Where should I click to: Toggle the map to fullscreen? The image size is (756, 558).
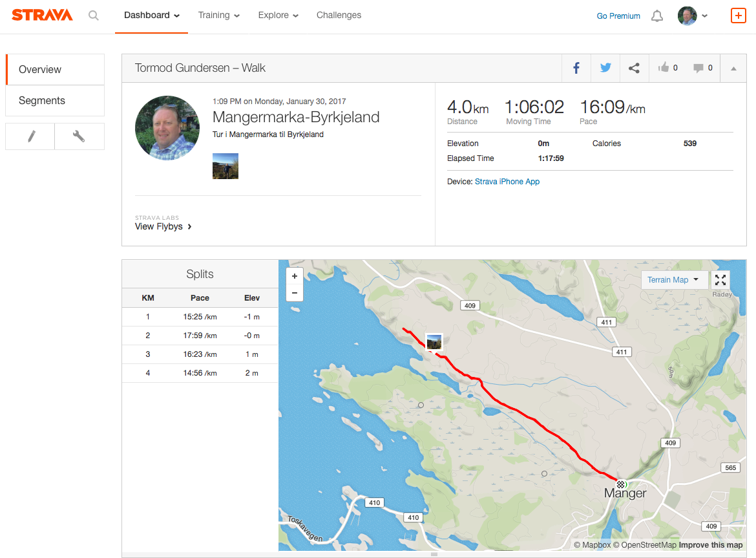tap(720, 280)
